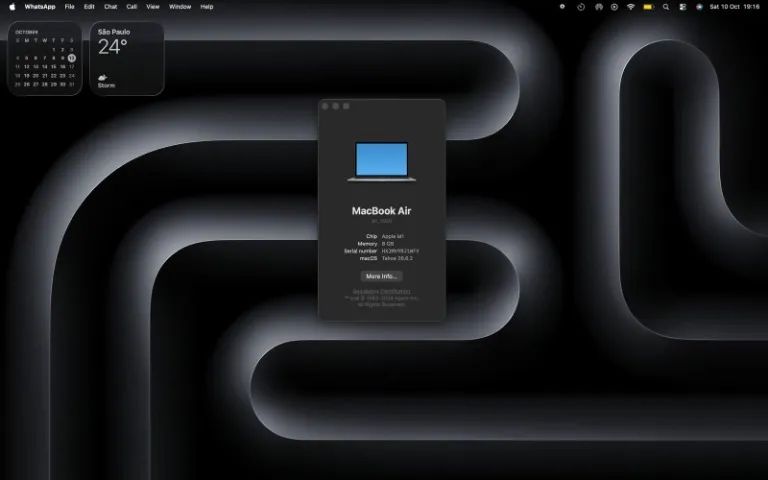This screenshot has width=768, height=480.
Task: Click the MacBook laptop image
Action: tap(382, 162)
